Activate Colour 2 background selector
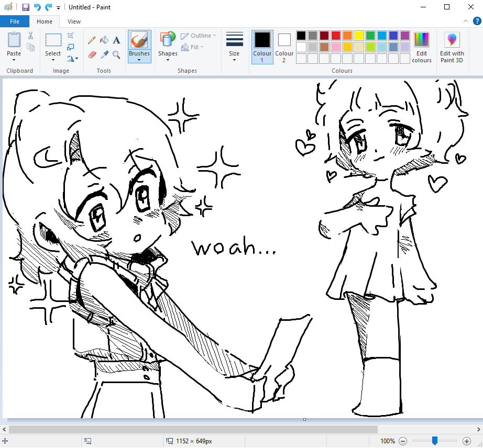Image resolution: width=483 pixels, height=448 pixels. pos(284,47)
